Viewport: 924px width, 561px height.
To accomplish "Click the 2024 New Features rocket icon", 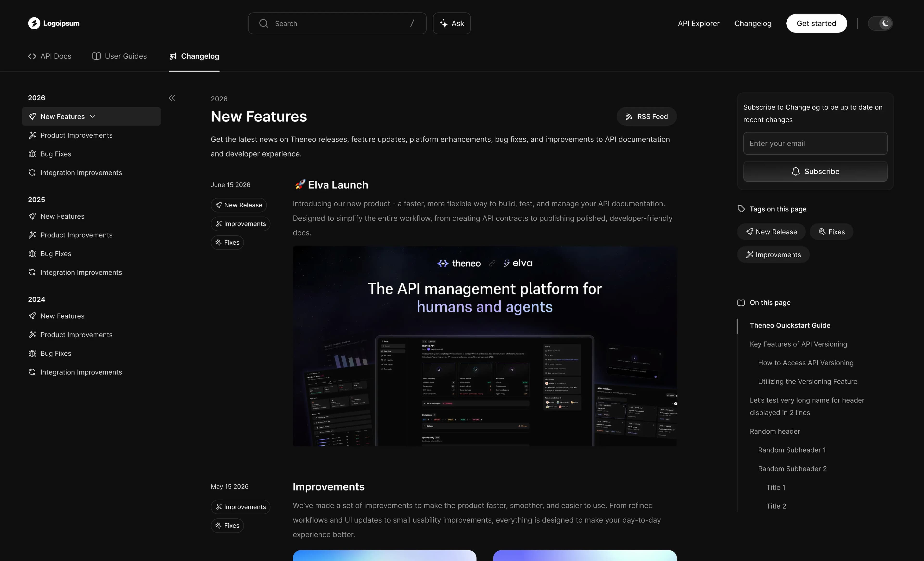I will (x=32, y=316).
